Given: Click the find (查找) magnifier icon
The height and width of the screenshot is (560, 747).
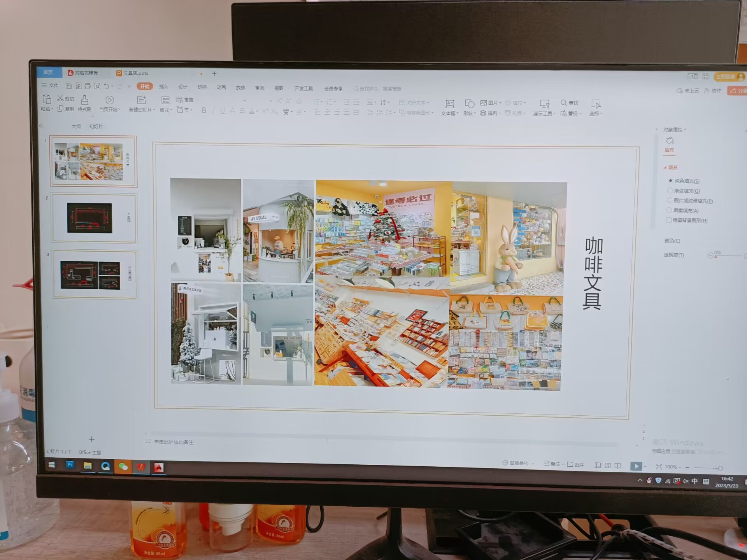Looking at the screenshot, I should (563, 103).
